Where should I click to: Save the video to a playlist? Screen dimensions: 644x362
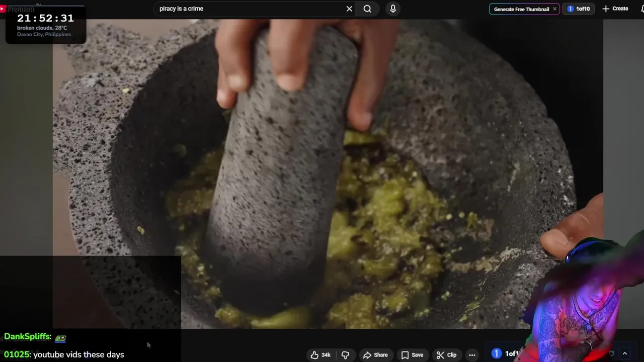[412, 355]
